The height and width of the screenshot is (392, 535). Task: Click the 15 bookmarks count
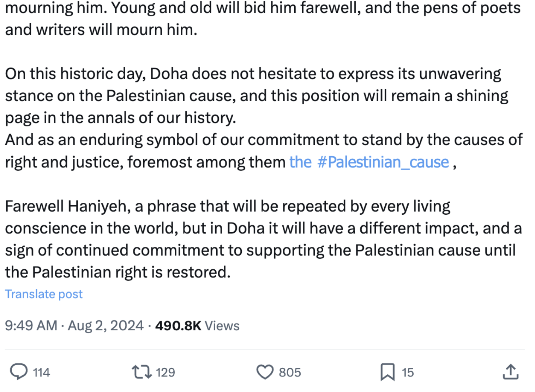pos(408,373)
